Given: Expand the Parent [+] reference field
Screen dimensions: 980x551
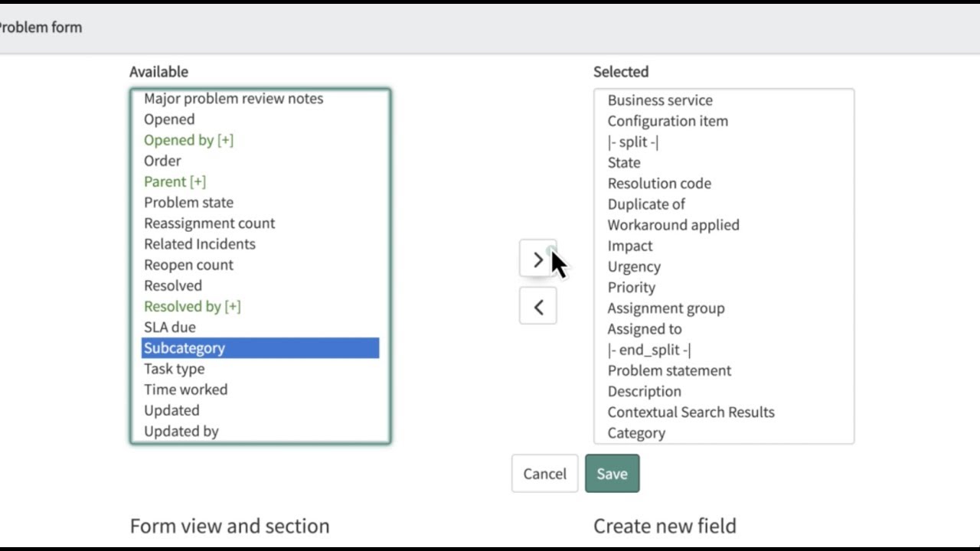Looking at the screenshot, I should (x=175, y=181).
